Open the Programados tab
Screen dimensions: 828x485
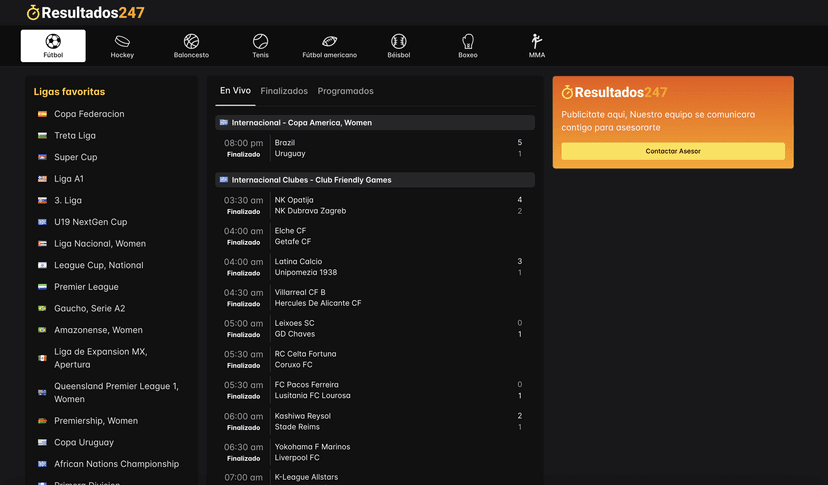click(x=345, y=91)
